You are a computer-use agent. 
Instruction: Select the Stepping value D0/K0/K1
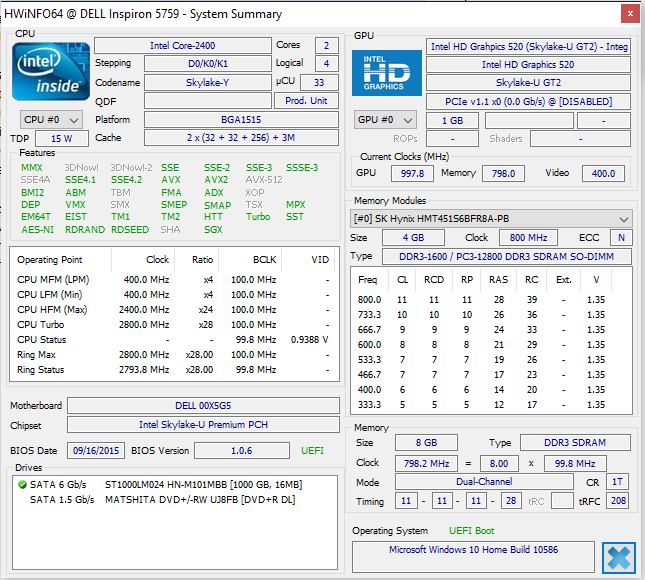[x=208, y=64]
